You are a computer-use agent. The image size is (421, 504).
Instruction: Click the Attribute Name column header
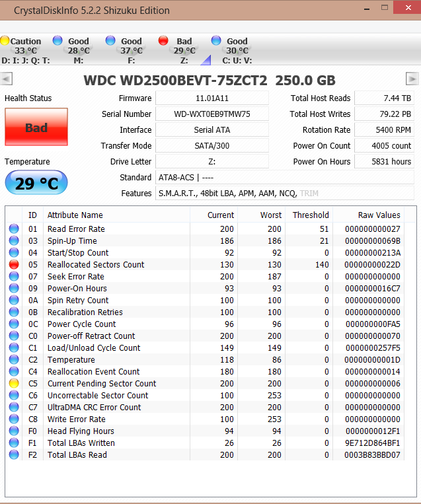[116, 215]
